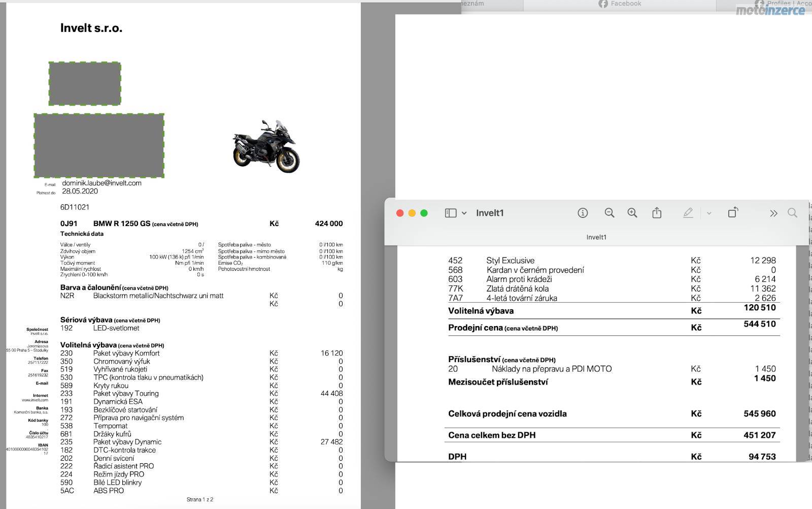Expand the sidebar view options chevron
Image resolution: width=812 pixels, height=509 pixels.
(x=464, y=213)
